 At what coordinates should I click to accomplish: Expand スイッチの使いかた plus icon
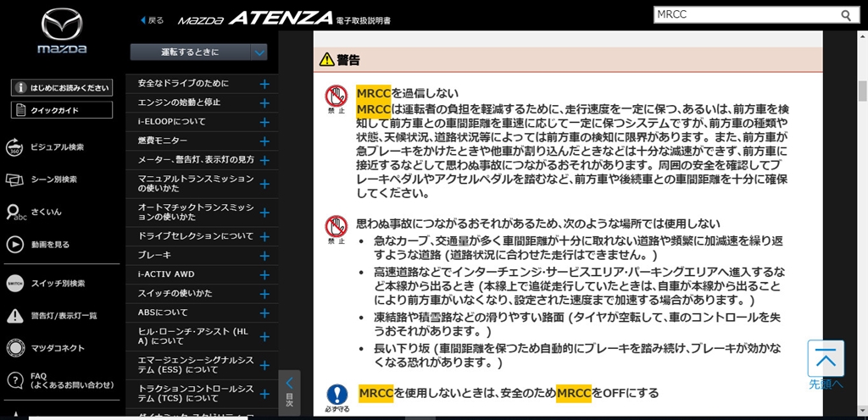point(264,294)
